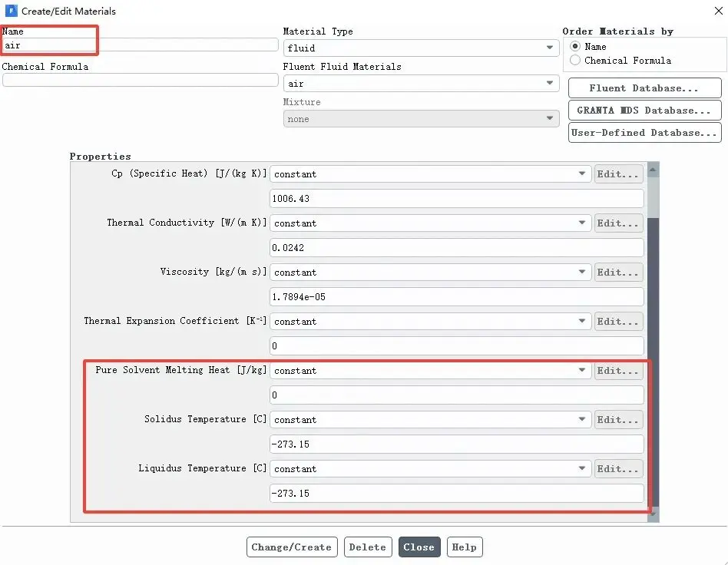
Task: Click Edit button for Cp Specific Heat
Action: click(618, 174)
